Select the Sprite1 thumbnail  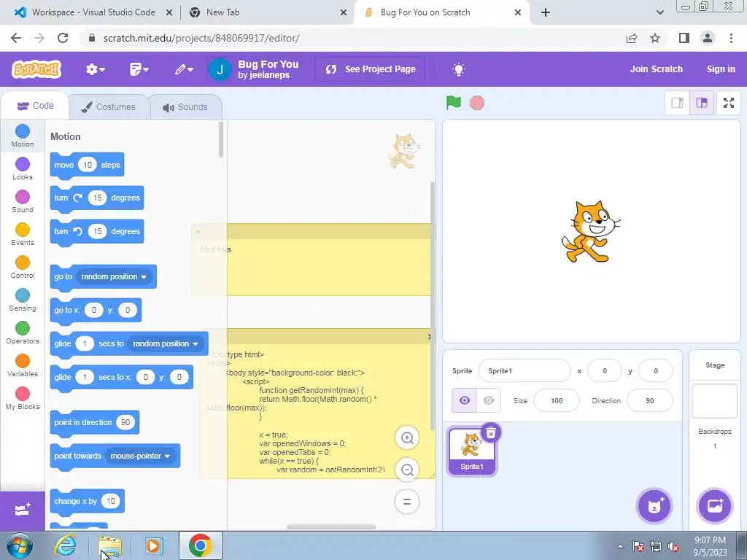pos(471,451)
